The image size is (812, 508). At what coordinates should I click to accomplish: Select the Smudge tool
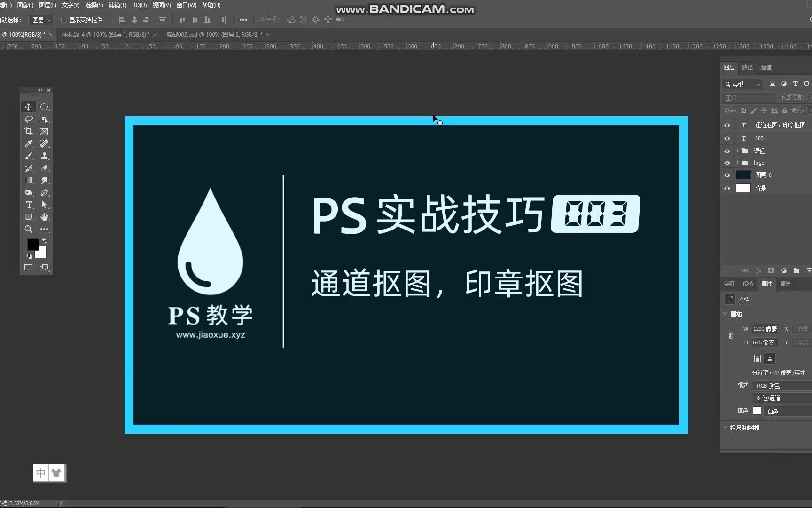pos(44,180)
